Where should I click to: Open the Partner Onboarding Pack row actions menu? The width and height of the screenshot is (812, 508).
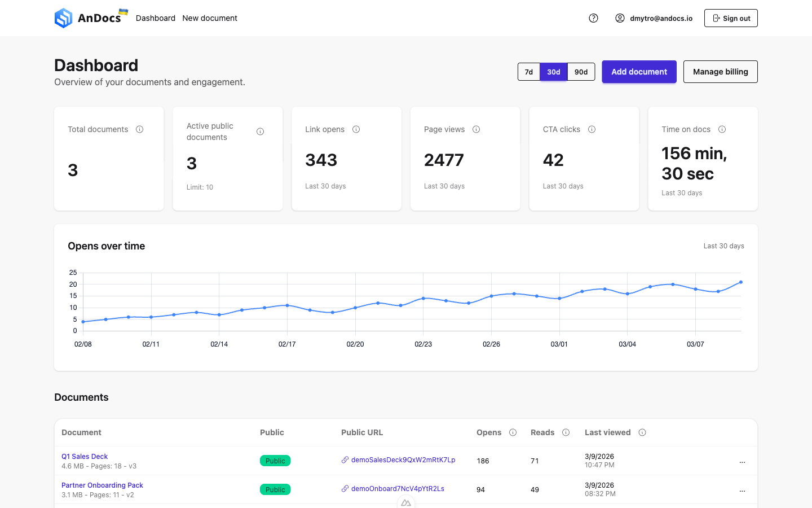coord(742,490)
